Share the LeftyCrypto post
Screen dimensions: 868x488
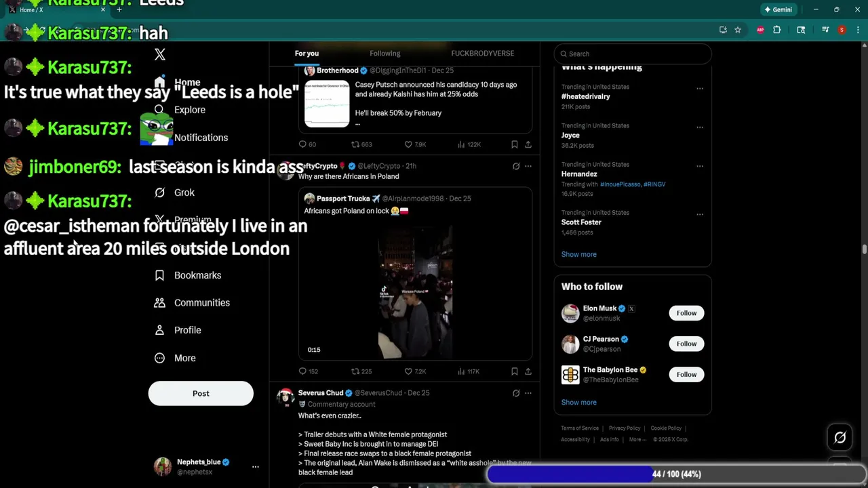(x=528, y=371)
